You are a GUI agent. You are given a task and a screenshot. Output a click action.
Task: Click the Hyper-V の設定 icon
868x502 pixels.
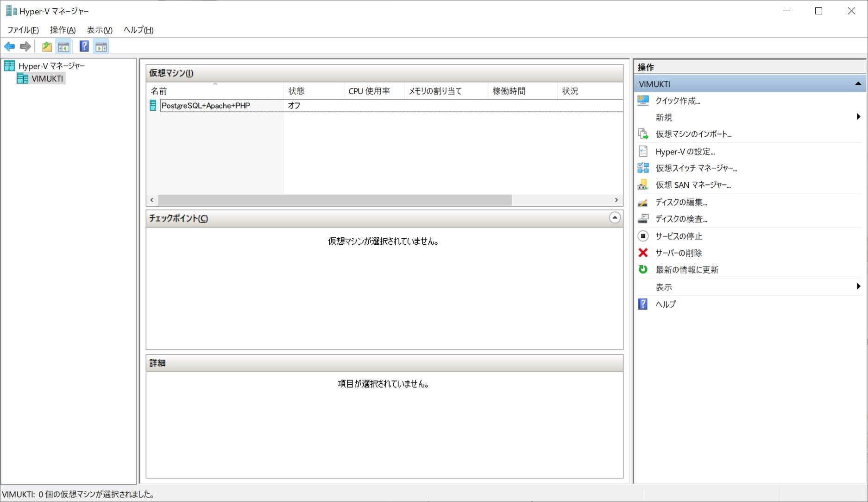643,151
